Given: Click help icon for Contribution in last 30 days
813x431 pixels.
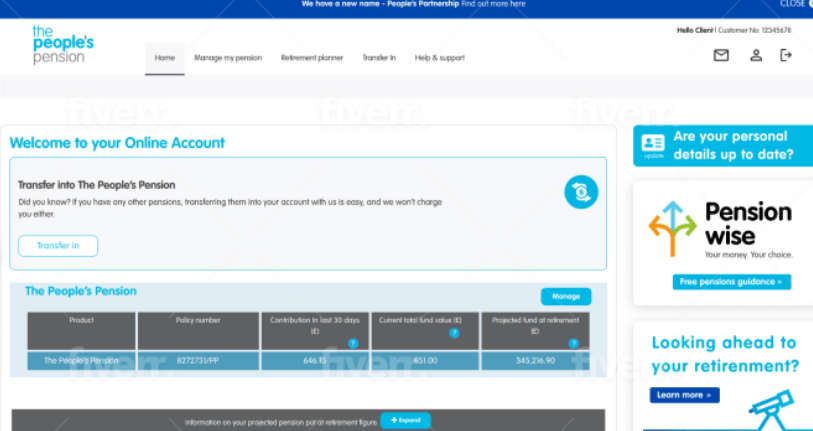Looking at the screenshot, I should [353, 343].
